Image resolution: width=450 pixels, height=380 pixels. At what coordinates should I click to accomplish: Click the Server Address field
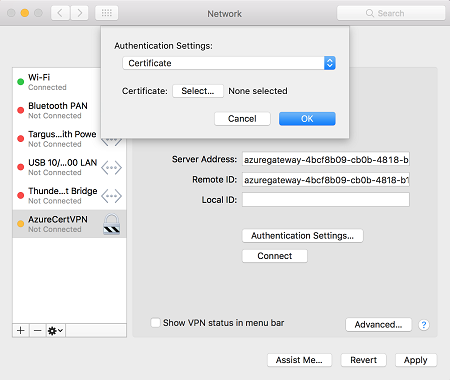(x=326, y=159)
